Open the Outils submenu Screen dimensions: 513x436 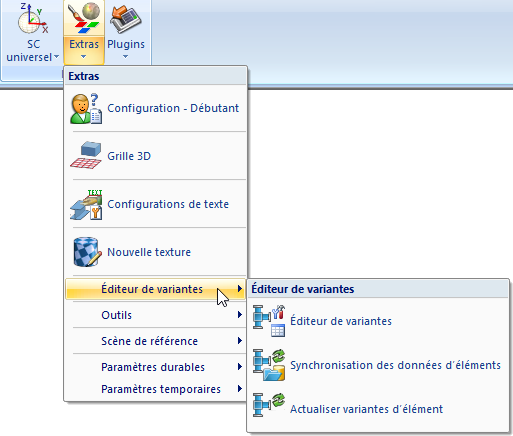156,315
